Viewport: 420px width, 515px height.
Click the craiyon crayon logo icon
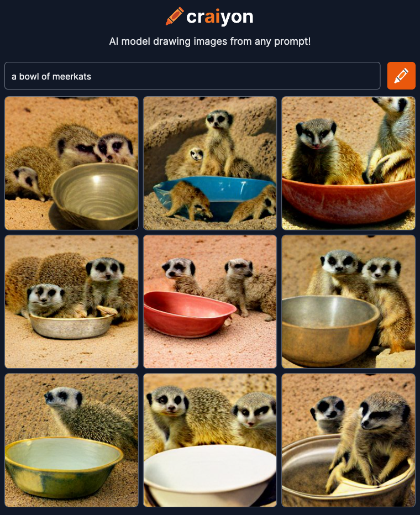(x=175, y=16)
